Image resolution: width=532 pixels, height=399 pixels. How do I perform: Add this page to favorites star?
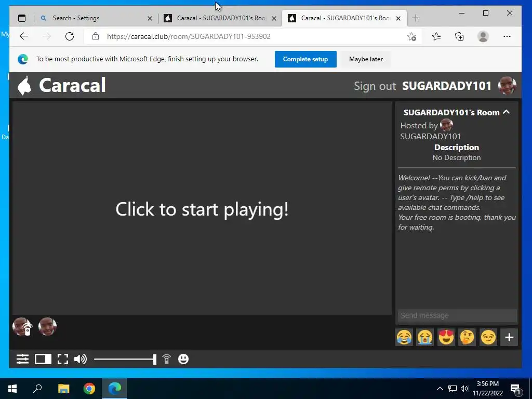pyautogui.click(x=411, y=36)
